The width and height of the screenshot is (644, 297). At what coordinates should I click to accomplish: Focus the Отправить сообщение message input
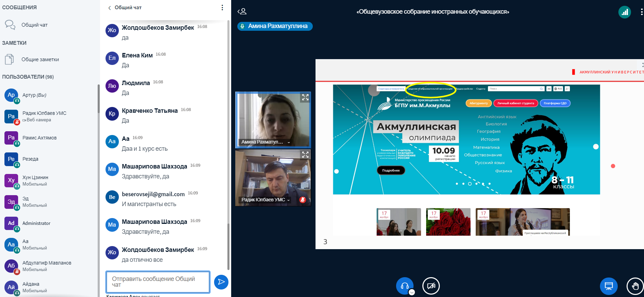pyautogui.click(x=158, y=282)
